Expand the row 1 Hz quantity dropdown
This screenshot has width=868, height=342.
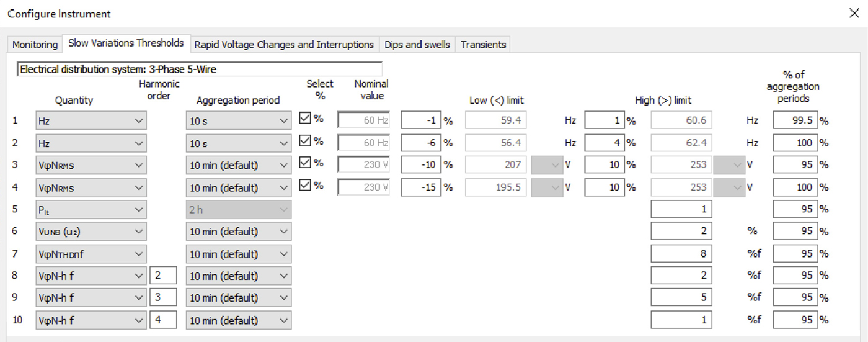tap(91, 121)
